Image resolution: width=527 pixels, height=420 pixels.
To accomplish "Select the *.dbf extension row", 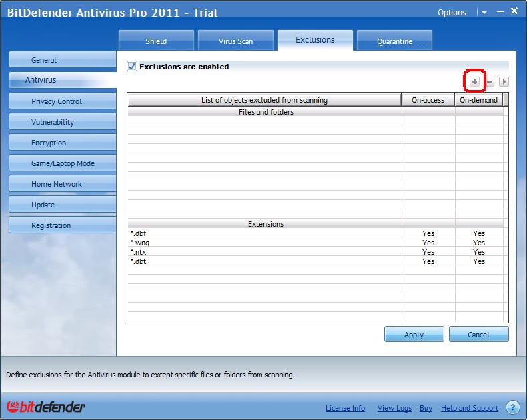I will (x=264, y=233).
